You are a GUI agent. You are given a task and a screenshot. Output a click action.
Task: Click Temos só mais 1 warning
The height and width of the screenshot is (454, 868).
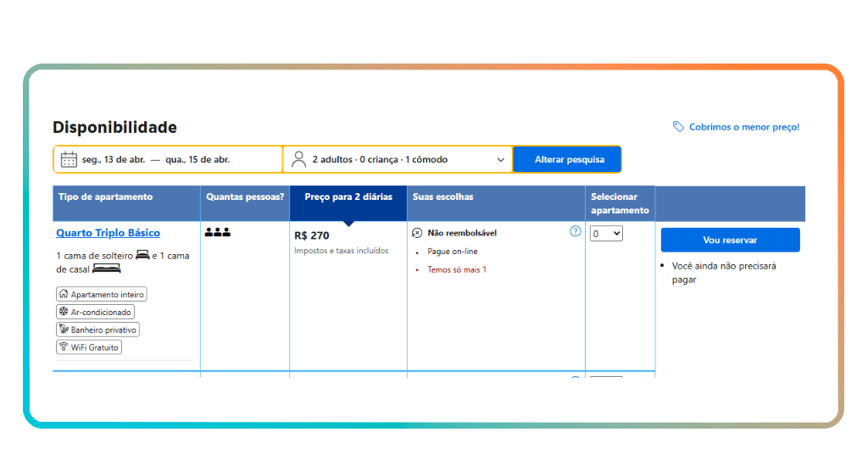coord(457,269)
